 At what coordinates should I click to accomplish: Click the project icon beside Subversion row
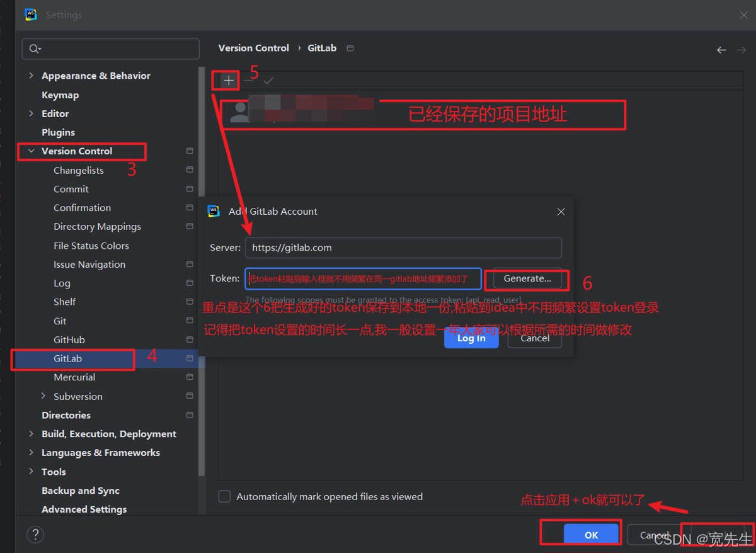190,396
